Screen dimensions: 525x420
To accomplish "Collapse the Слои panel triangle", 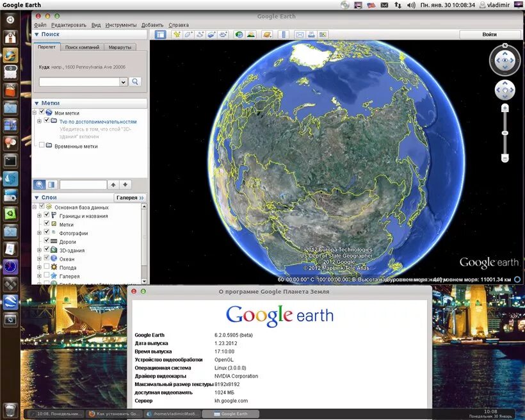I will point(37,198).
